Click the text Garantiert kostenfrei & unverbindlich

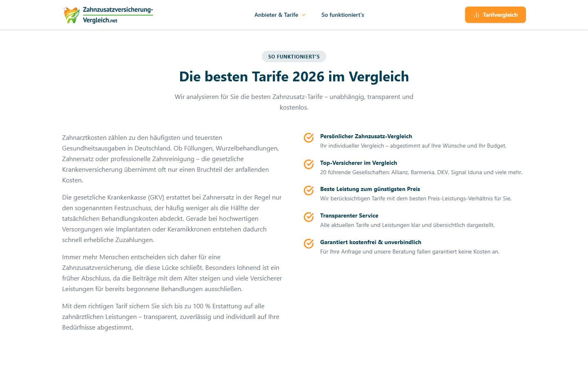(x=370, y=242)
